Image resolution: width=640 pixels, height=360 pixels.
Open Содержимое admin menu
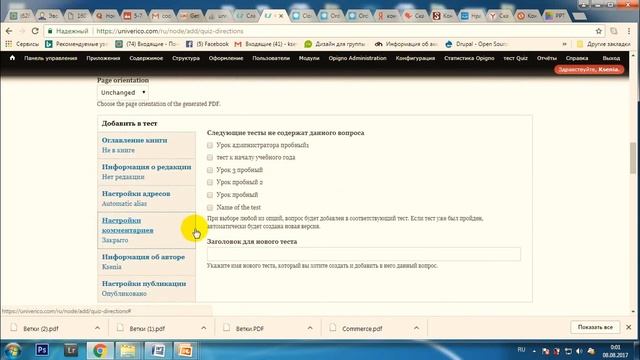coord(146,58)
